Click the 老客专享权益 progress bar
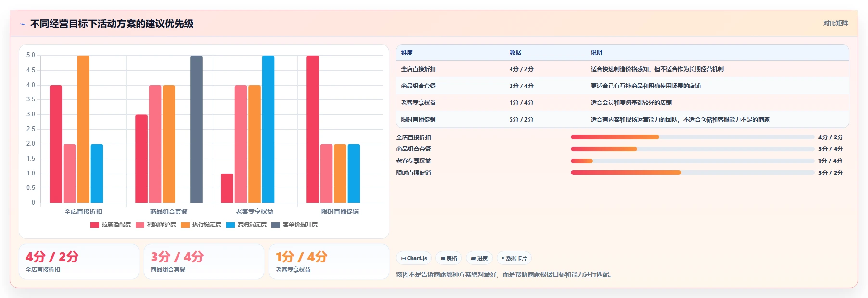 [692, 161]
